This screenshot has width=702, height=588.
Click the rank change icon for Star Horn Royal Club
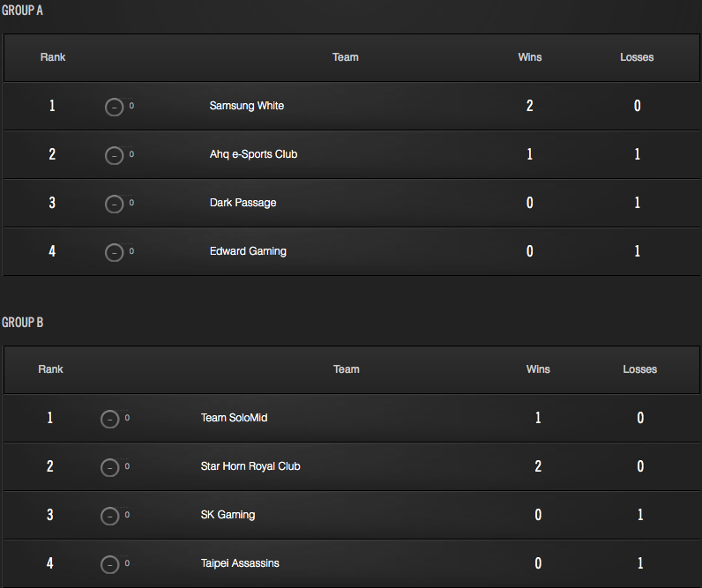point(109,467)
